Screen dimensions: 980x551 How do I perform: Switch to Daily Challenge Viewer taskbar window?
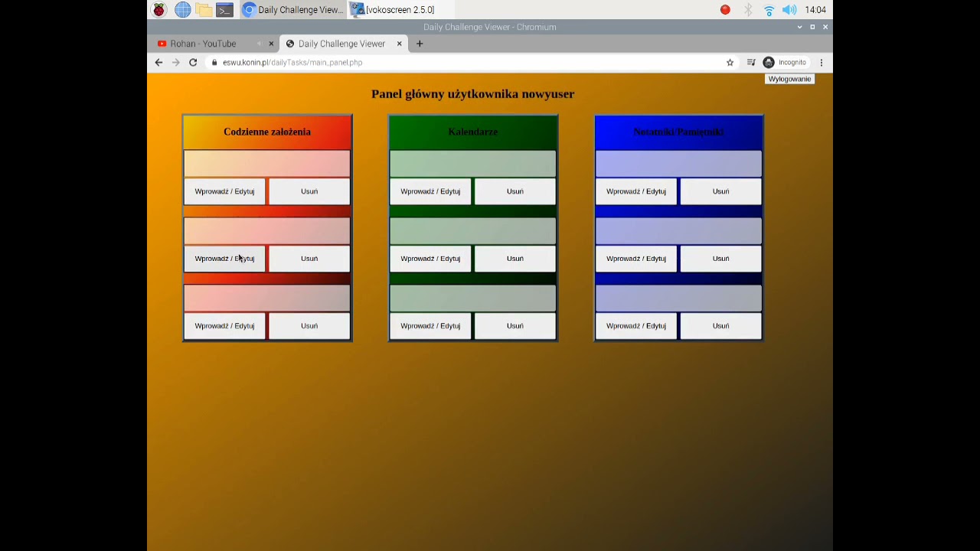tap(292, 10)
